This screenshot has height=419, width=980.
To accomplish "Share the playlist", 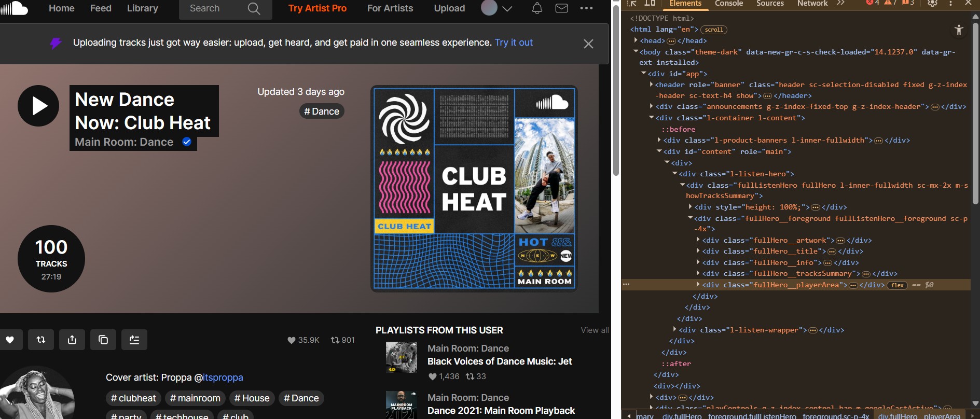I will point(72,340).
